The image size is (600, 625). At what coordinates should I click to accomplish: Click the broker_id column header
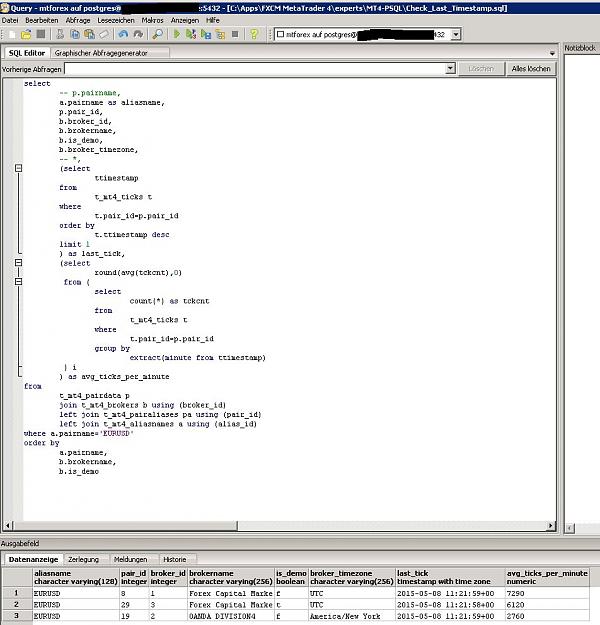click(168, 577)
